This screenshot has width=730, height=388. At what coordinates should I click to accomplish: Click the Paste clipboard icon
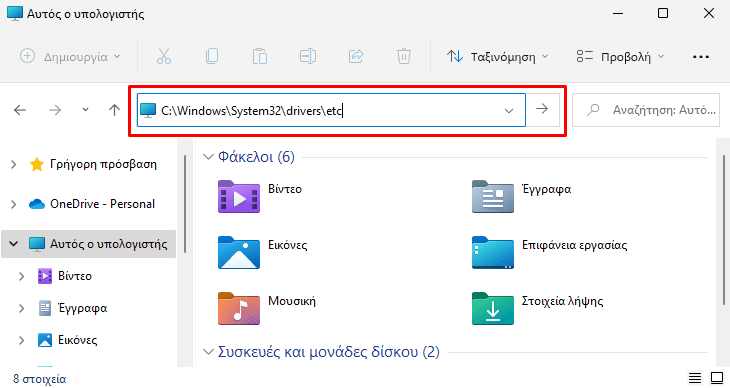point(260,56)
